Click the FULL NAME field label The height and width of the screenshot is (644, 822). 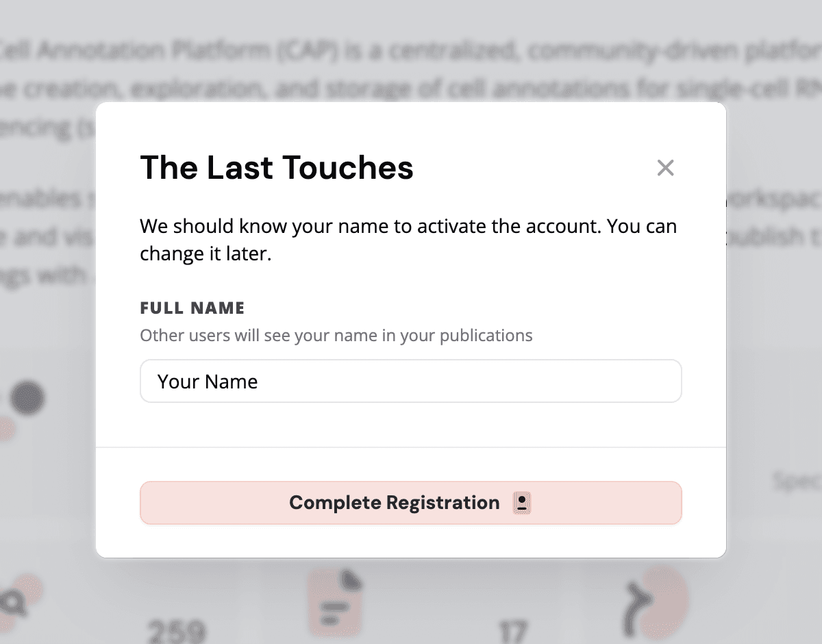(192, 308)
